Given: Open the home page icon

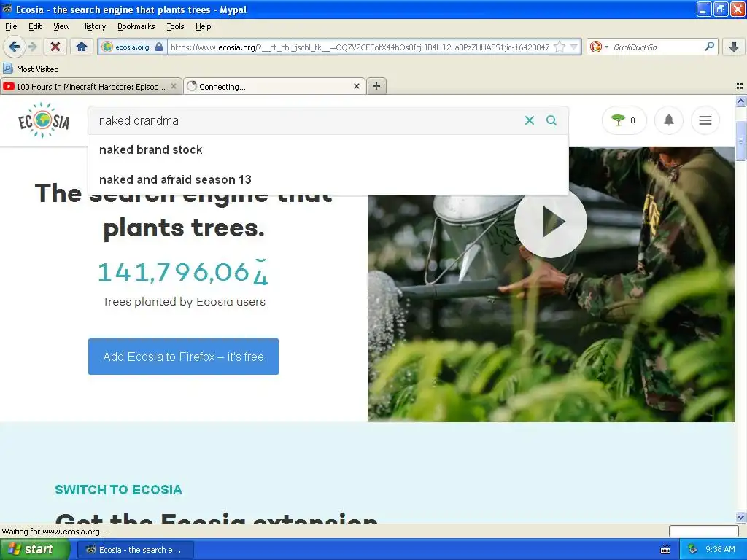Looking at the screenshot, I should [82, 47].
